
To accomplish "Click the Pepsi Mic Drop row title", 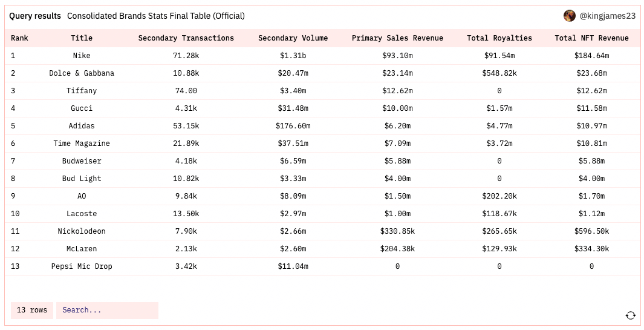I will point(82,266).
